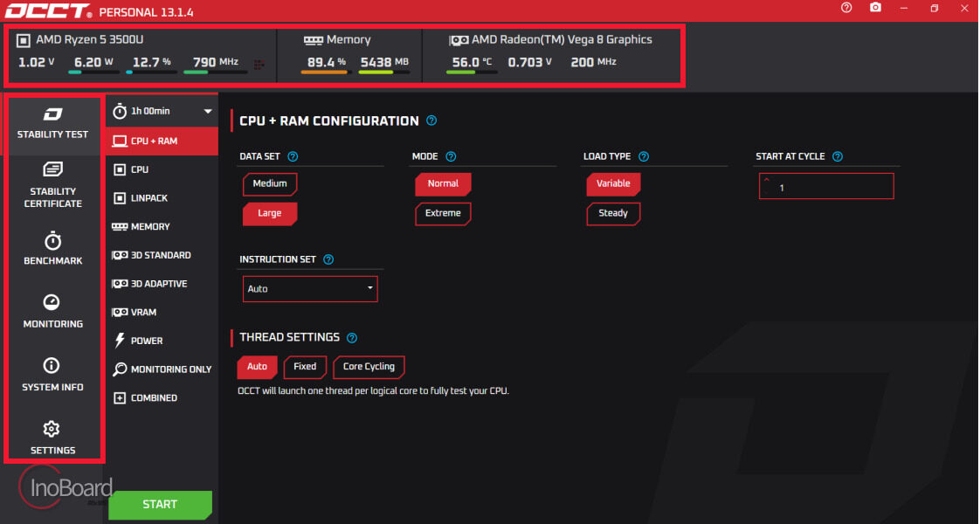Open the Instruction Set Auto dropdown
The width and height of the screenshot is (980, 524).
[x=310, y=288]
